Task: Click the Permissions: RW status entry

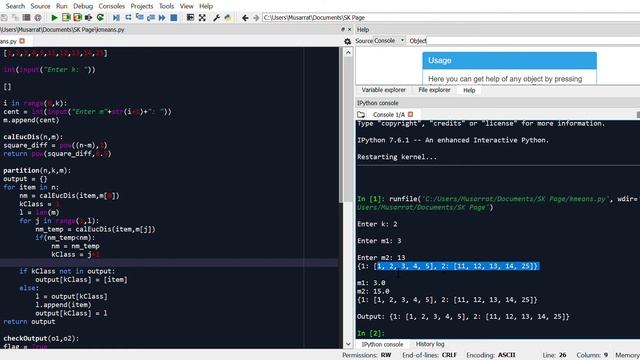Action: (367, 355)
